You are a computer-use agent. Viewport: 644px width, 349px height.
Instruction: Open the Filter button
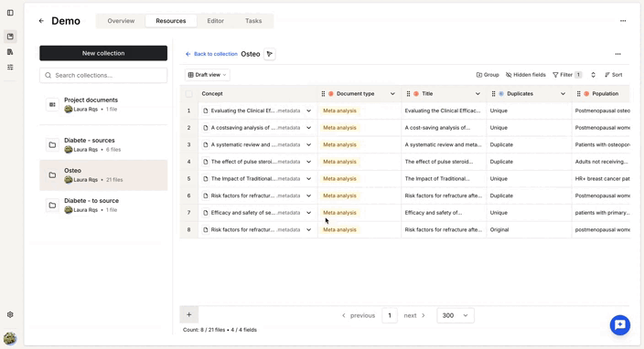point(567,75)
